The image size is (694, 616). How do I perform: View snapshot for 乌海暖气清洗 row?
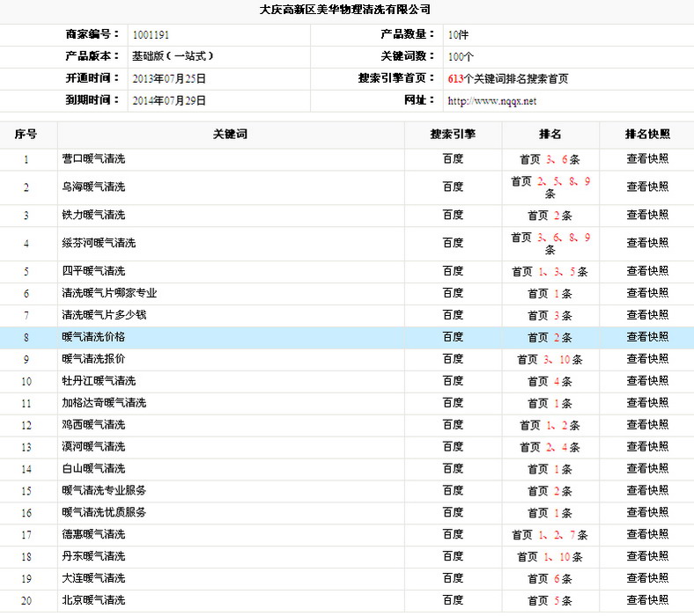tap(647, 187)
